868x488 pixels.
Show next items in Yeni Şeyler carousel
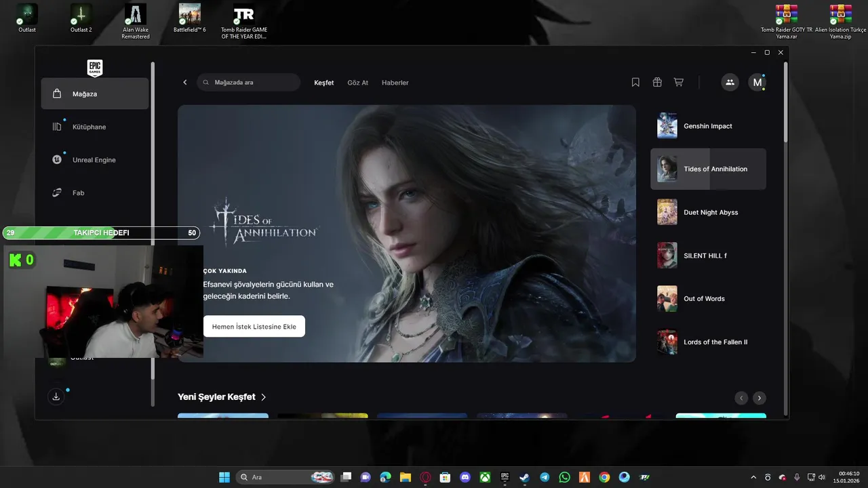point(759,398)
